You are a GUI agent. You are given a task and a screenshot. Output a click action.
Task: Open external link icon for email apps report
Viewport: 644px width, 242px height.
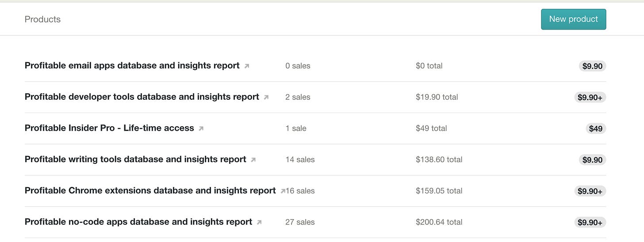247,66
